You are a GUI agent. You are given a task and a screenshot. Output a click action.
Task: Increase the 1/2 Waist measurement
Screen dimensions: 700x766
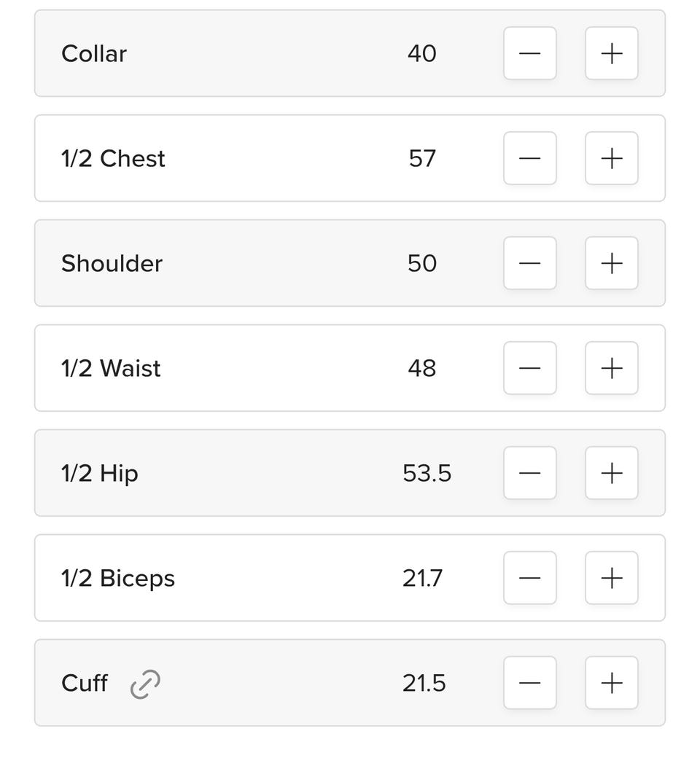pos(612,368)
